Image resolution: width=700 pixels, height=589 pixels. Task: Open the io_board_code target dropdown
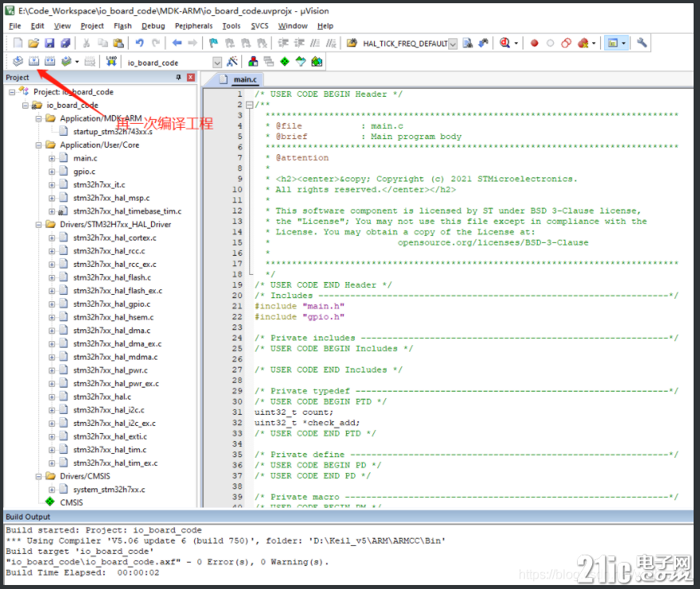217,62
